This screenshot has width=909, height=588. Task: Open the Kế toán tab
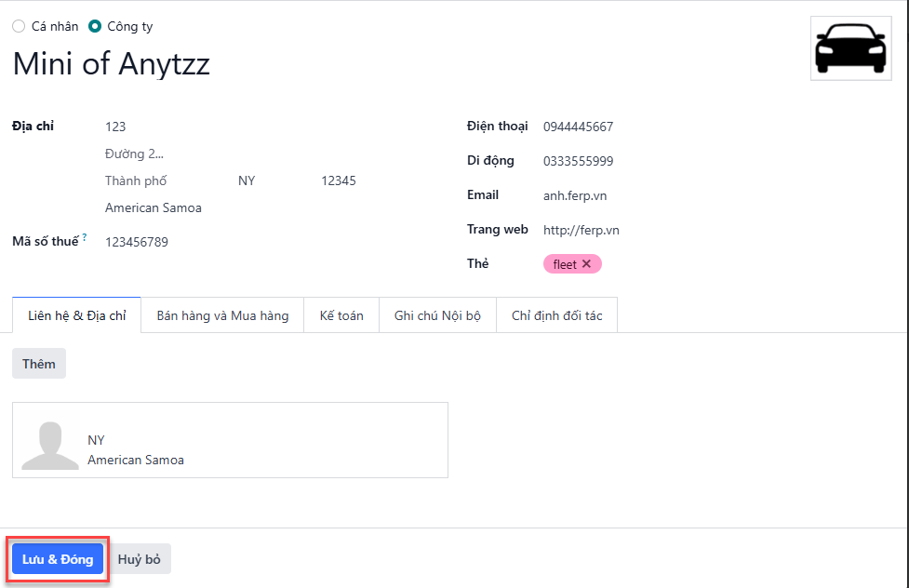click(341, 315)
